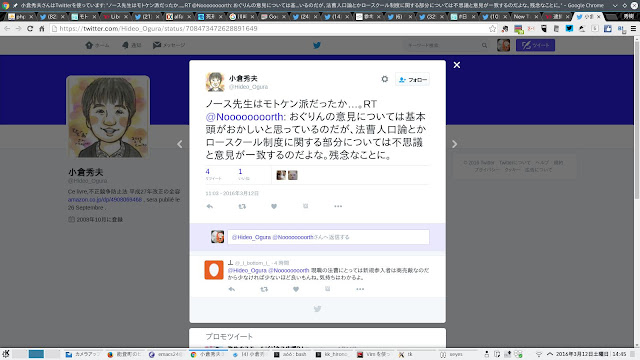Switch to the emacs24 window in the taskbar
Screen dimensions: 640x360
(166, 354)
